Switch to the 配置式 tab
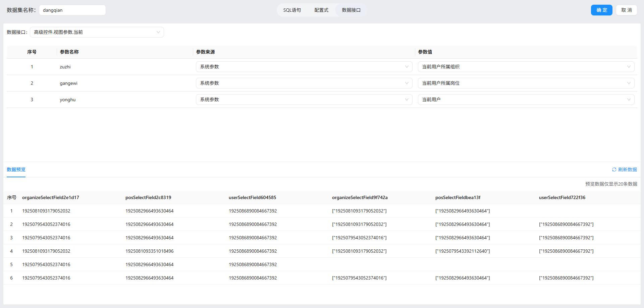644x308 pixels. (x=321, y=10)
